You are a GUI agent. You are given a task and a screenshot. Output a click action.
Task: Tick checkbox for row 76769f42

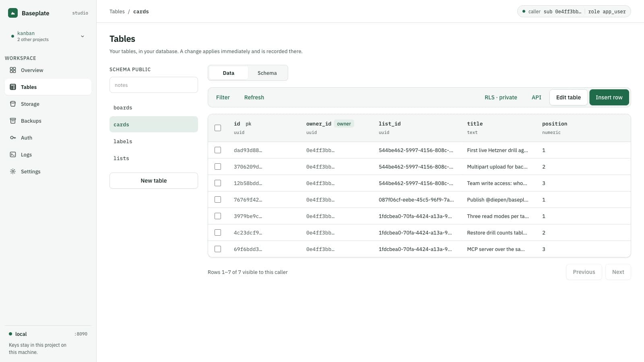pos(218,200)
